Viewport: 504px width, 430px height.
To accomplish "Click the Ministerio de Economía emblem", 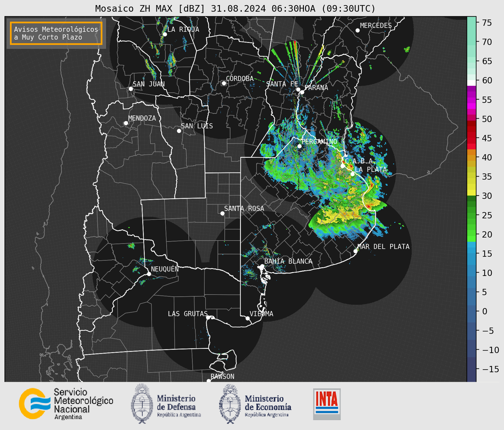I will [x=230, y=404].
